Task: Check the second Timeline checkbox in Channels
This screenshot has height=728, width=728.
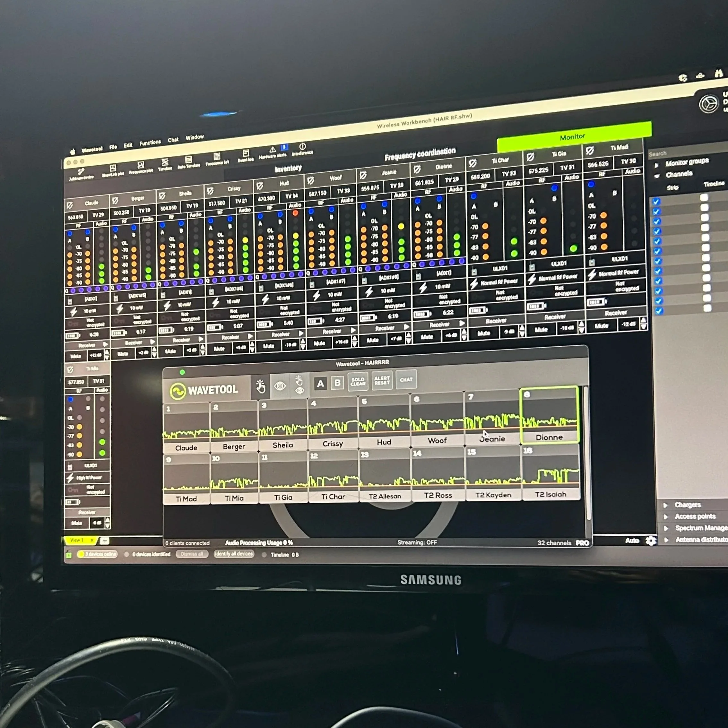Action: click(704, 207)
